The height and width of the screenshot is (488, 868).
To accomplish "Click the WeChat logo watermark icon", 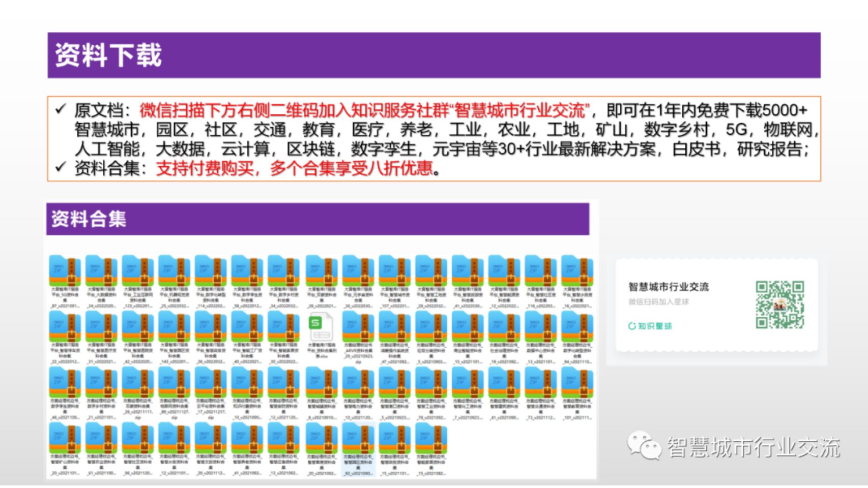I will [643, 445].
